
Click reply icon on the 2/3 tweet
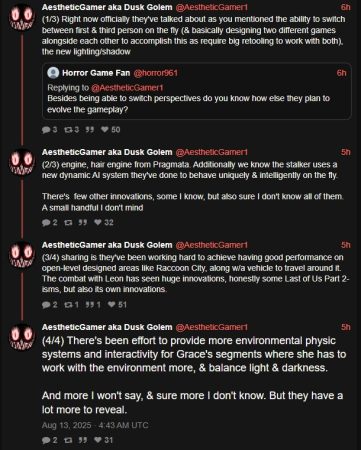(46, 222)
